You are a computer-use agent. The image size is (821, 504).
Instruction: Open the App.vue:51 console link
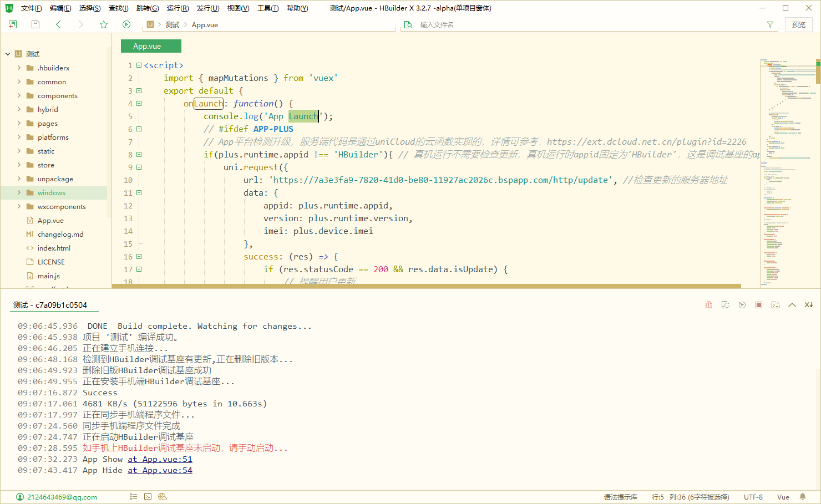(160, 459)
